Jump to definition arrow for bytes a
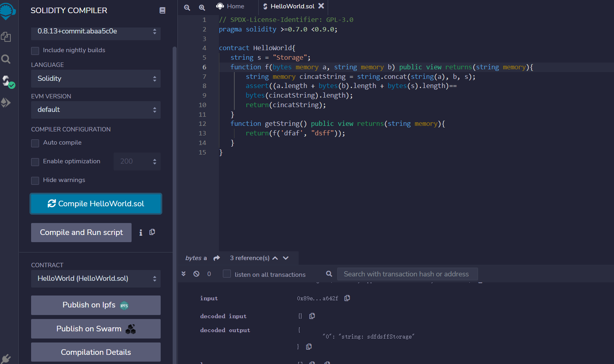 pos(216,258)
